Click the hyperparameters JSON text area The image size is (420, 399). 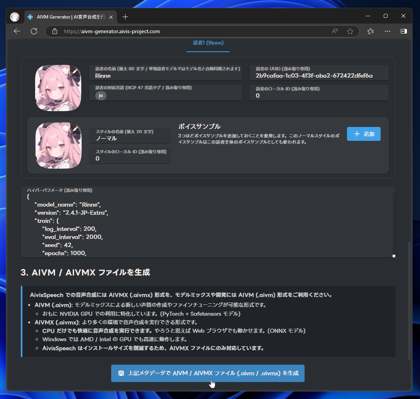tap(208, 222)
